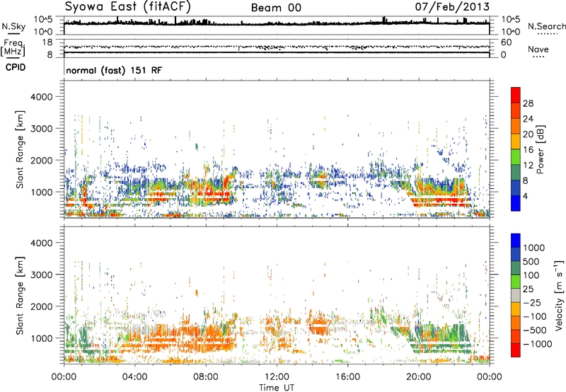Click the blue top segment of Velocity color bar
The width and height of the screenshot is (566, 392).
coord(516,241)
